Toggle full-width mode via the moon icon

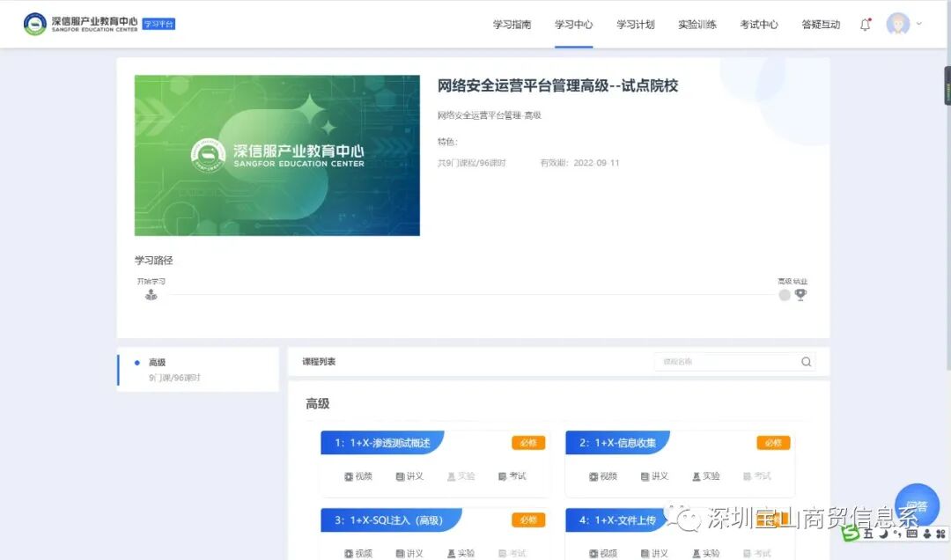(883, 534)
